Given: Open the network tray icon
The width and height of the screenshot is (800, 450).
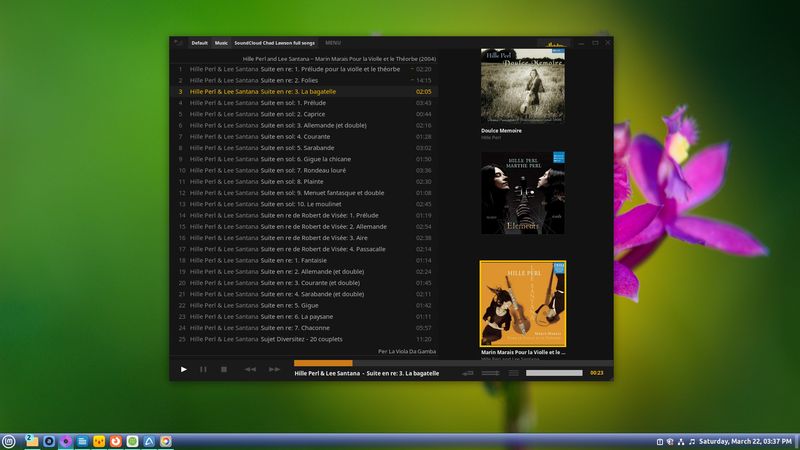Looking at the screenshot, I should tap(681, 441).
